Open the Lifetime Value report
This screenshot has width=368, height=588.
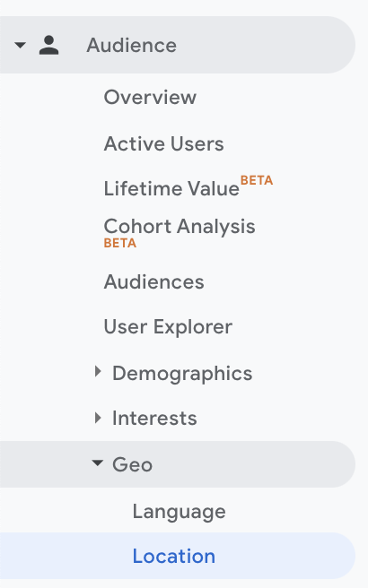pos(171,188)
